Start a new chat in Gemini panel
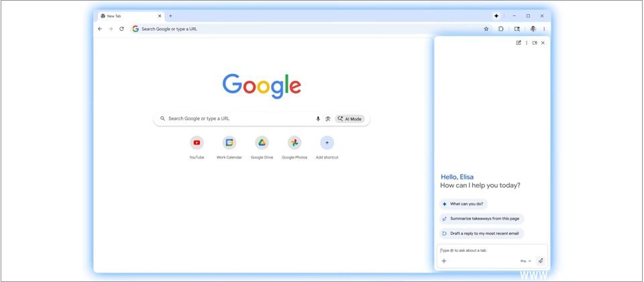 click(x=518, y=43)
